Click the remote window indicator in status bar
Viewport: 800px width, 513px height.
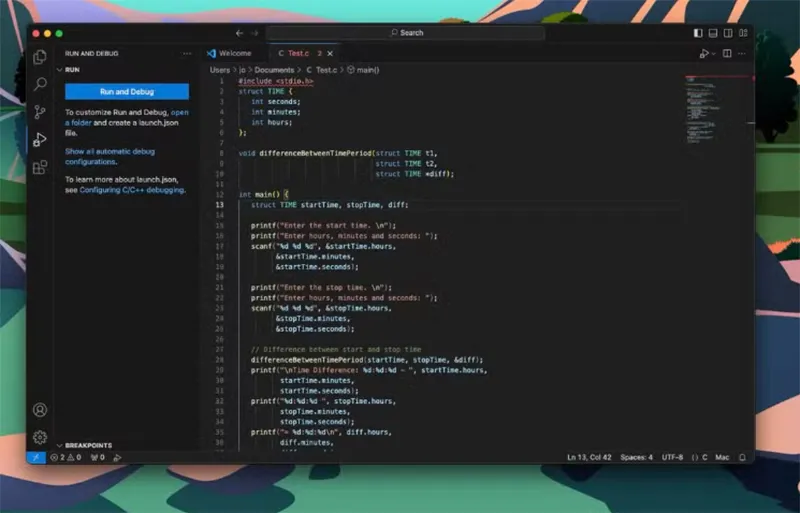click(x=36, y=457)
